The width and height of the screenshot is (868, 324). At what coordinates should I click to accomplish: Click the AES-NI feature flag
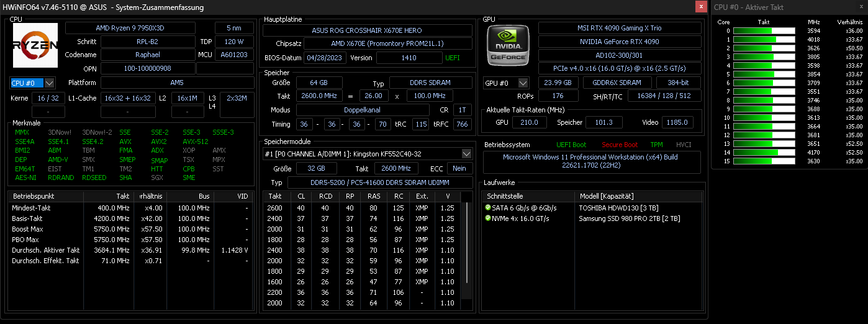[x=25, y=178]
